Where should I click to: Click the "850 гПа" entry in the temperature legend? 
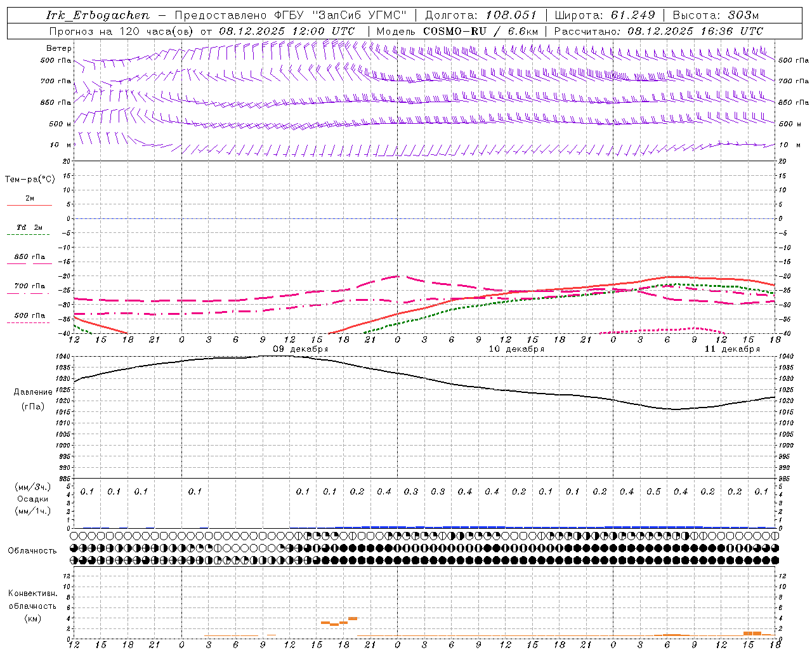(x=29, y=257)
